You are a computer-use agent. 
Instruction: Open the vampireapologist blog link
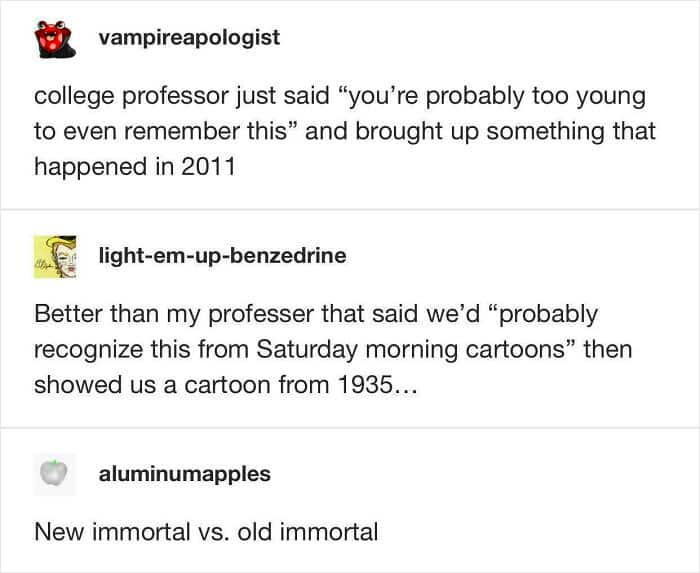pos(189,37)
